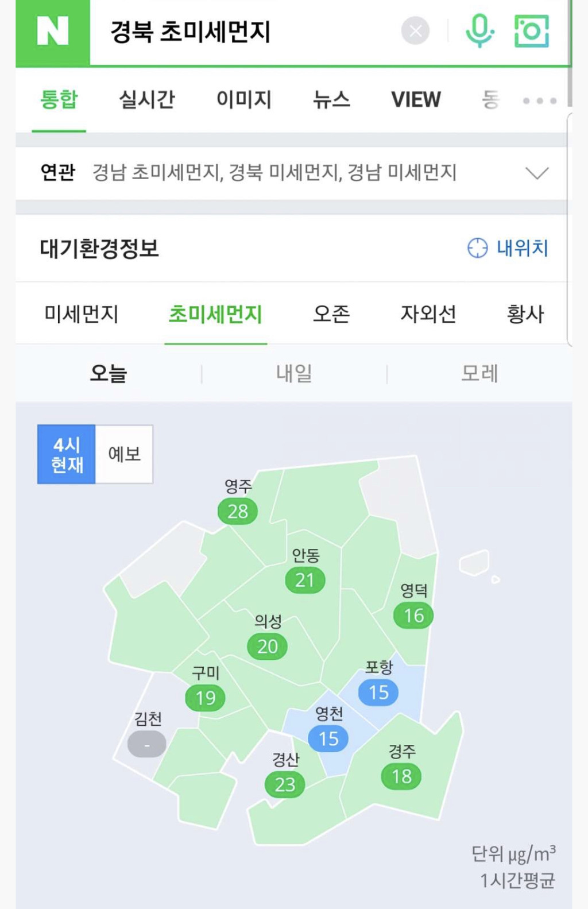Clear the search text with X icon
The height and width of the screenshot is (909, 588).
(x=415, y=31)
